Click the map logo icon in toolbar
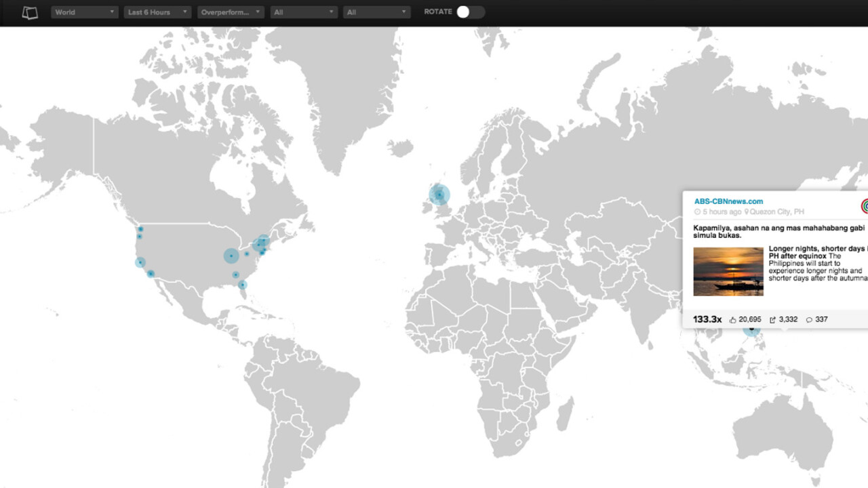 (30, 12)
